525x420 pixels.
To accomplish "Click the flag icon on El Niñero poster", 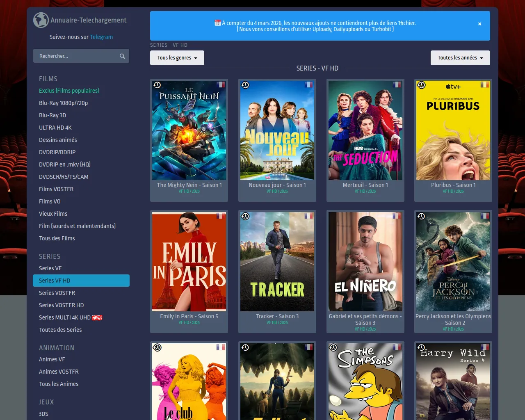I will pyautogui.click(x=397, y=216).
